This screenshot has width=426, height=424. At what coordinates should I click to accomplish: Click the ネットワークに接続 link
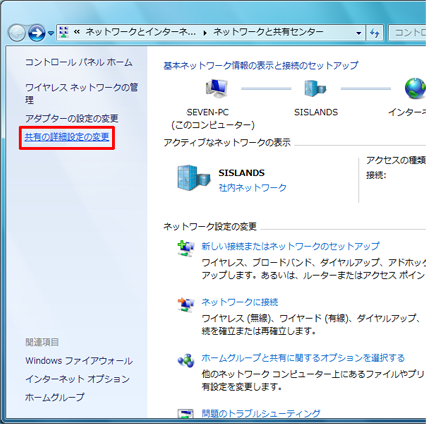pyautogui.click(x=240, y=302)
